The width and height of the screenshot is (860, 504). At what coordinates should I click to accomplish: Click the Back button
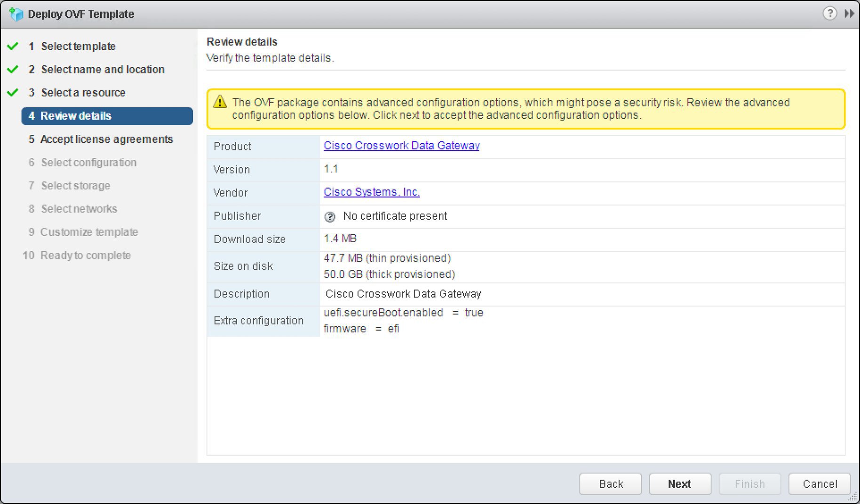(610, 484)
